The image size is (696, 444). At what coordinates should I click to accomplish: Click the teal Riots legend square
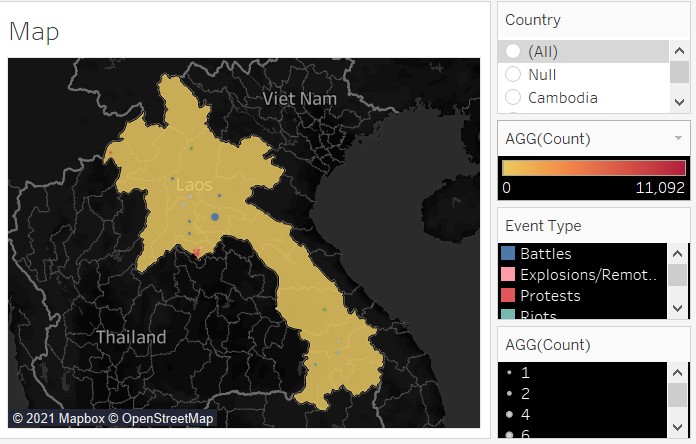509,315
